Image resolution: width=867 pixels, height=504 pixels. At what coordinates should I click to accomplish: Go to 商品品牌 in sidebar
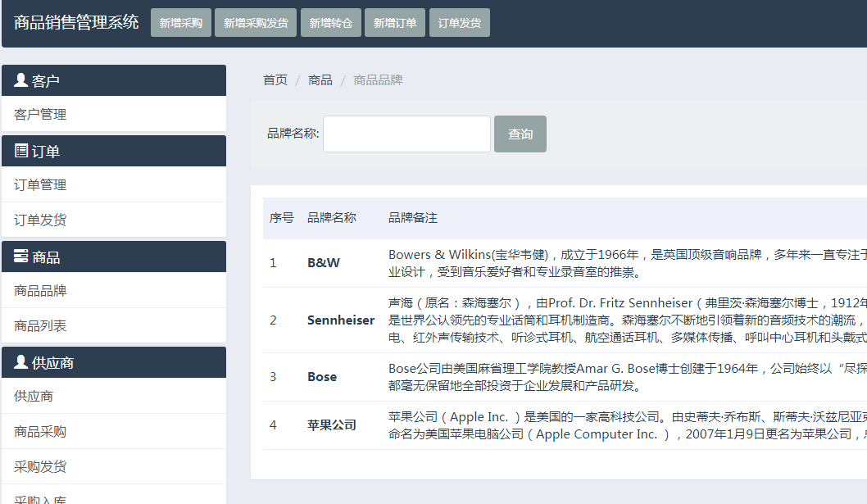point(40,291)
